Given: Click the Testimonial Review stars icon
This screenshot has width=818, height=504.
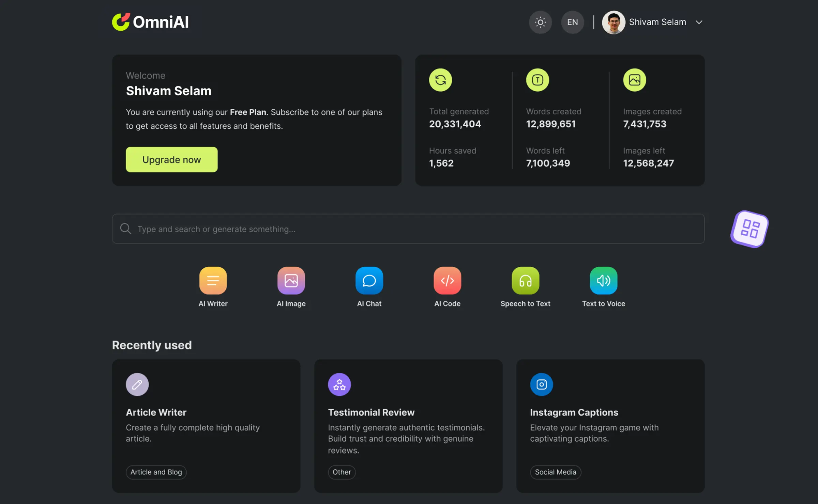Looking at the screenshot, I should [x=339, y=384].
